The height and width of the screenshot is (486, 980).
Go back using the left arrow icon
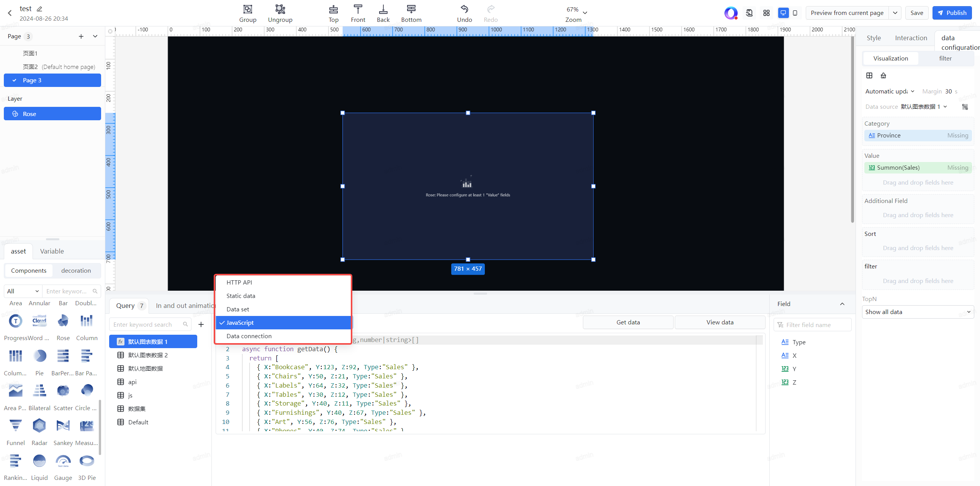(10, 13)
